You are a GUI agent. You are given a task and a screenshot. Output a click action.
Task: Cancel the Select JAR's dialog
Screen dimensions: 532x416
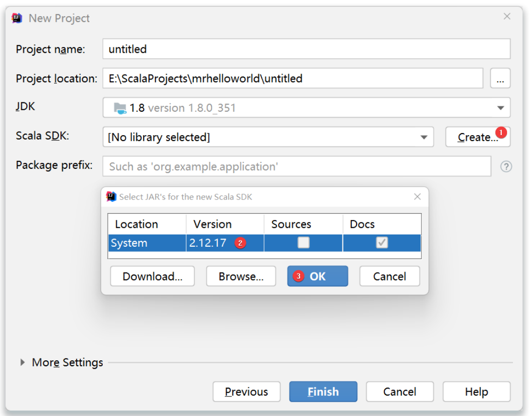coord(390,276)
